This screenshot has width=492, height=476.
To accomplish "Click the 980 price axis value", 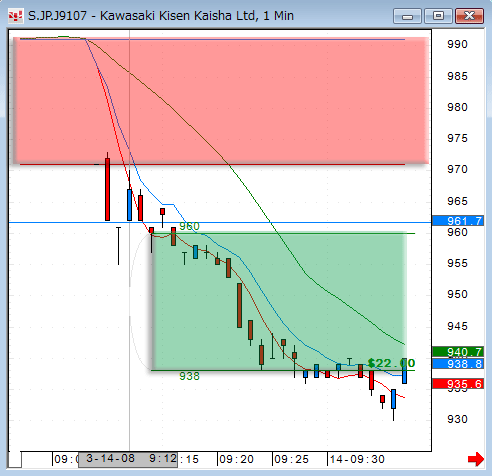I will 457,107.
